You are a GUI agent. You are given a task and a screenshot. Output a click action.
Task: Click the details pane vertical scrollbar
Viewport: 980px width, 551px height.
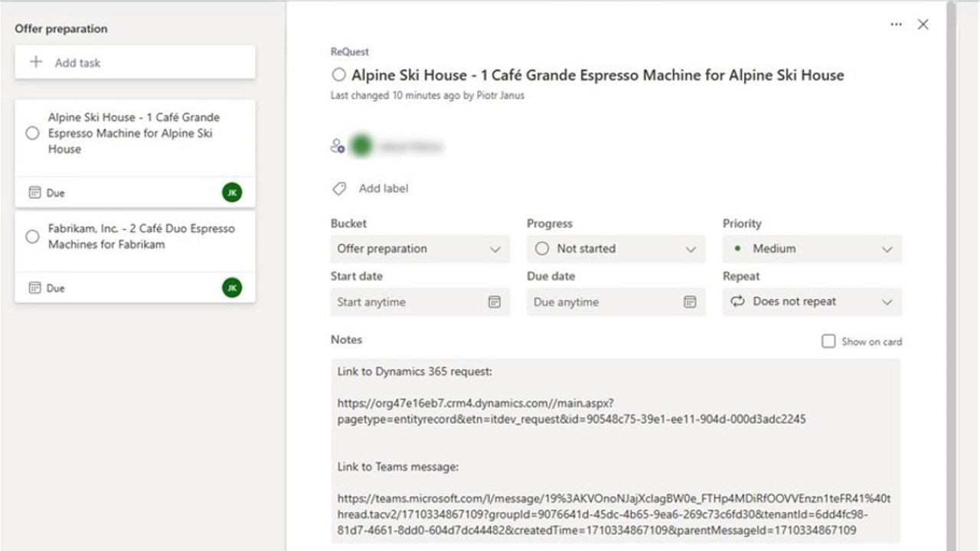click(950, 275)
